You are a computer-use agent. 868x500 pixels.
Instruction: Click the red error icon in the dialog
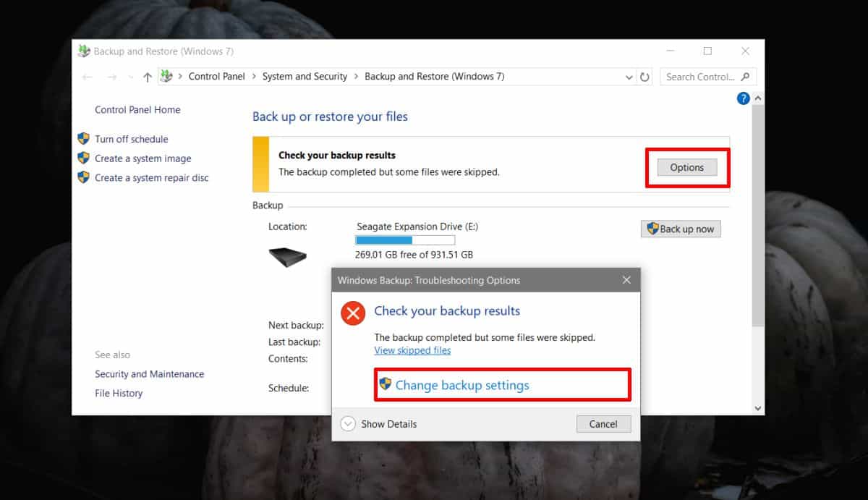tap(352, 313)
